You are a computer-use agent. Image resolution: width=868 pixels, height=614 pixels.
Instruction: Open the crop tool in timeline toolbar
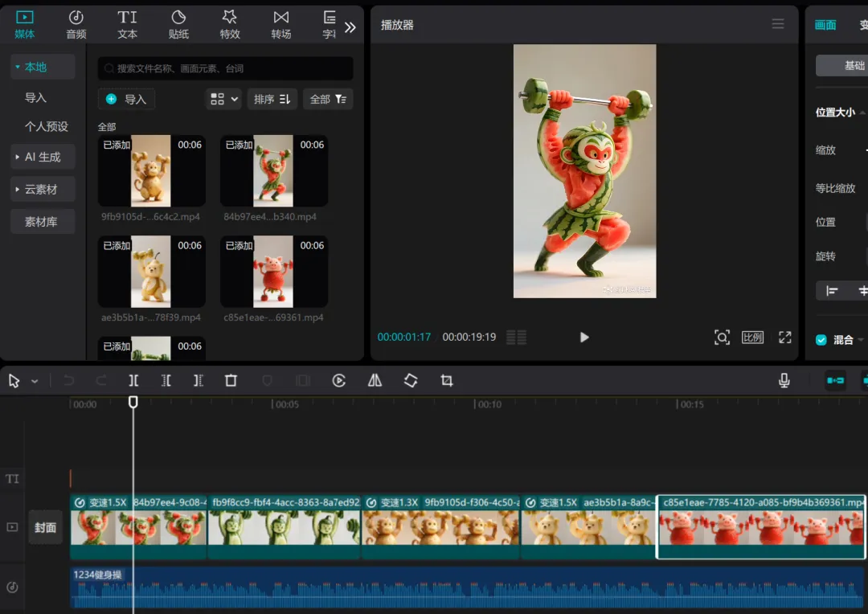click(x=447, y=380)
